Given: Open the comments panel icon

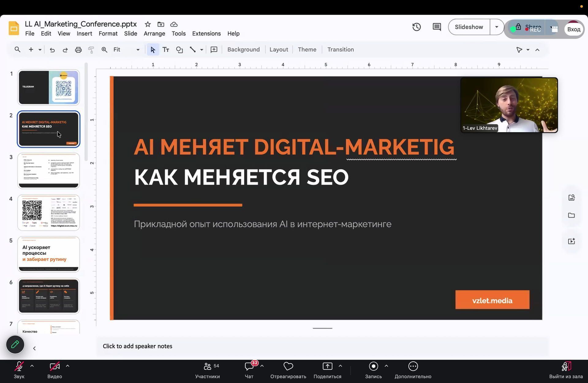Looking at the screenshot, I should pyautogui.click(x=437, y=27).
